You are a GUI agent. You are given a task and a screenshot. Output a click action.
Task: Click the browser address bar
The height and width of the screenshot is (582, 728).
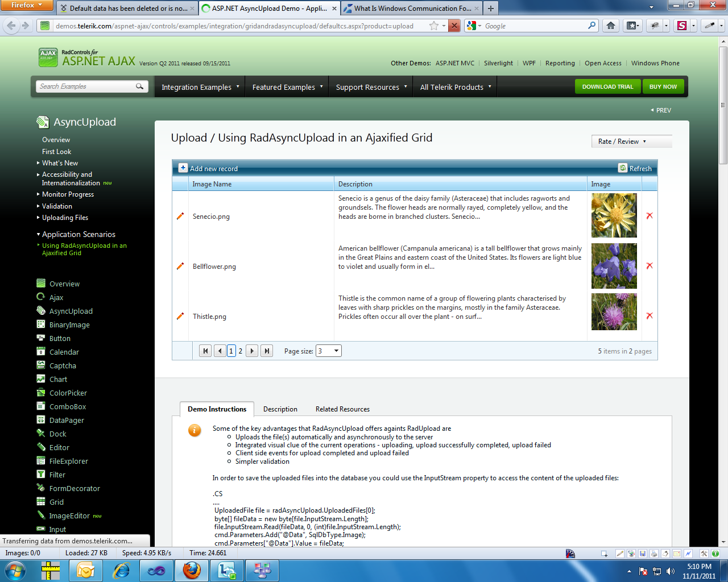coord(233,26)
